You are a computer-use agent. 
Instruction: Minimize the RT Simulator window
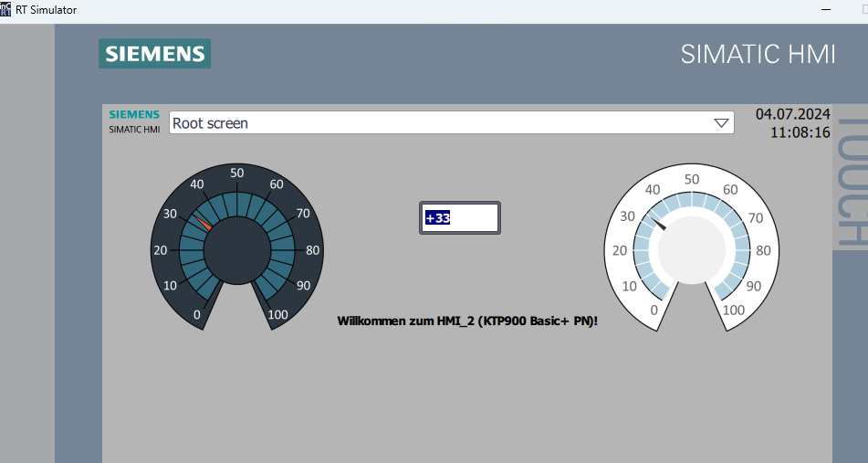pos(826,9)
